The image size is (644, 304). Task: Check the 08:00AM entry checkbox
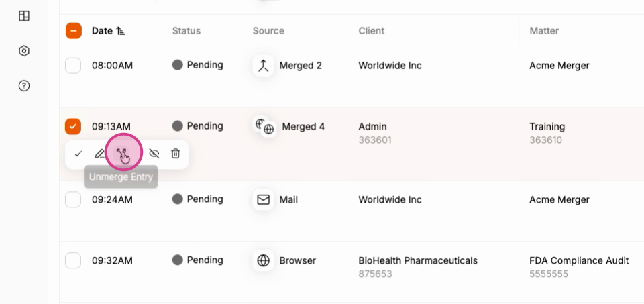click(x=73, y=66)
